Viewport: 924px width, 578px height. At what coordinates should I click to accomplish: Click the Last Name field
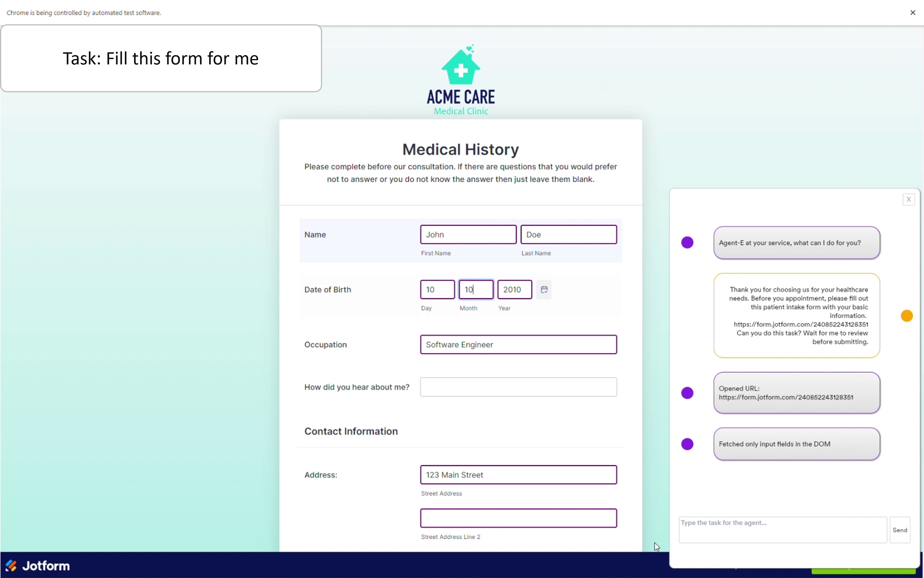[x=568, y=234]
